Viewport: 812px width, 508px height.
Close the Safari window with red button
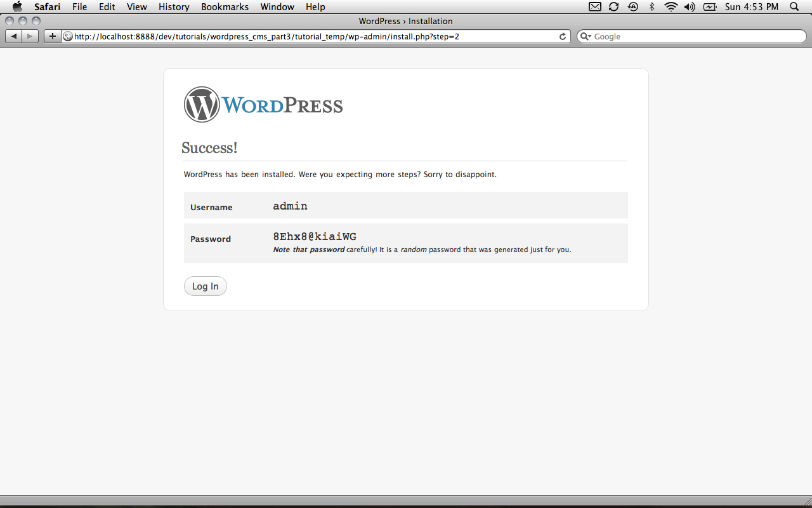(10, 21)
